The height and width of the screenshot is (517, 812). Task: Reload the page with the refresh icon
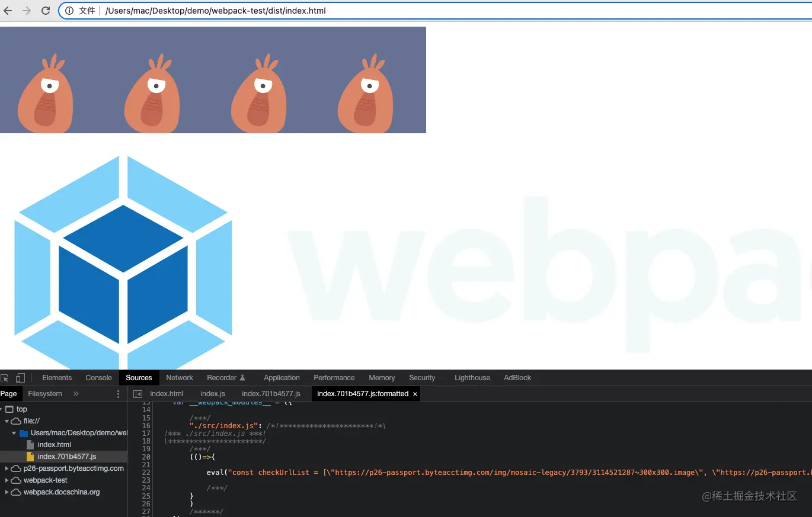pyautogui.click(x=46, y=11)
